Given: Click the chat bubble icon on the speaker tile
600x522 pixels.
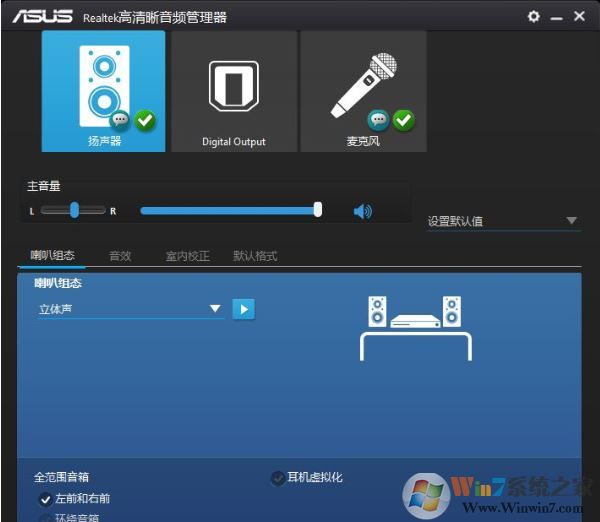Looking at the screenshot, I should pyautogui.click(x=120, y=120).
